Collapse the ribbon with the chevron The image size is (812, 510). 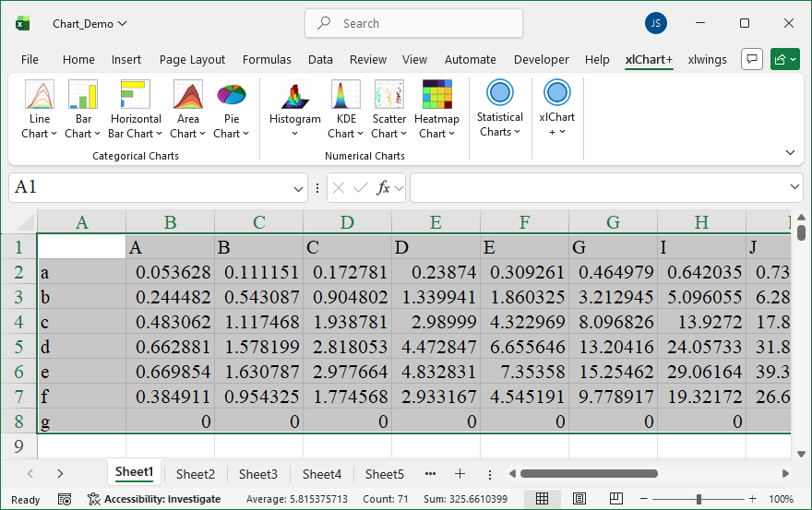[x=790, y=152]
